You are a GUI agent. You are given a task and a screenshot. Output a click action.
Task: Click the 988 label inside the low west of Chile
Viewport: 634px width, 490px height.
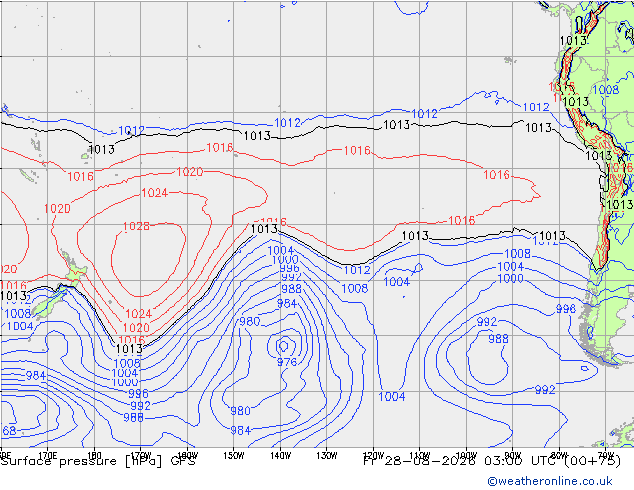click(498, 338)
